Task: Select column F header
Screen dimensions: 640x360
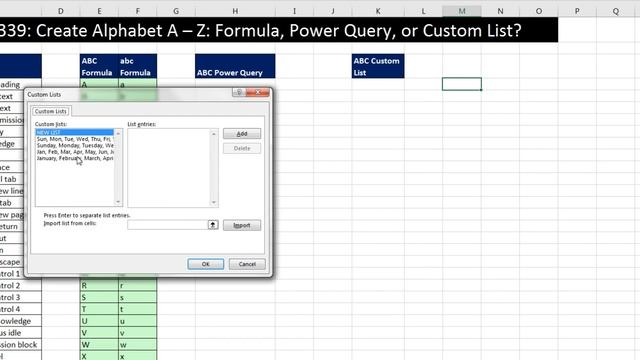Action: click(138, 11)
